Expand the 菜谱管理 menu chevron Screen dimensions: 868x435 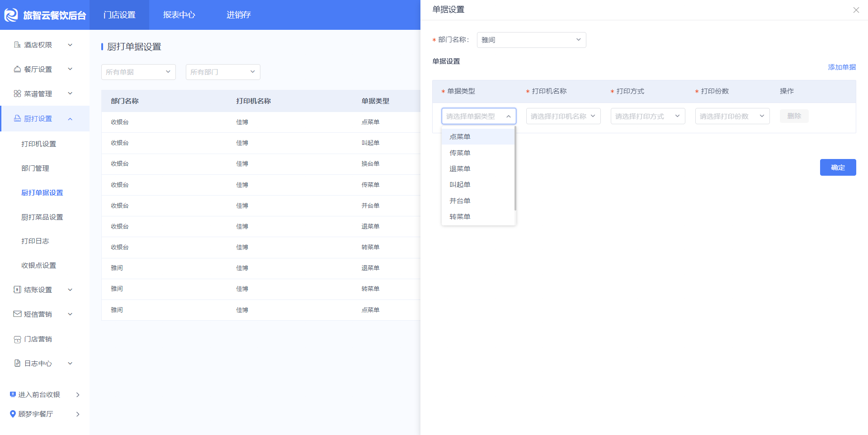(x=70, y=94)
